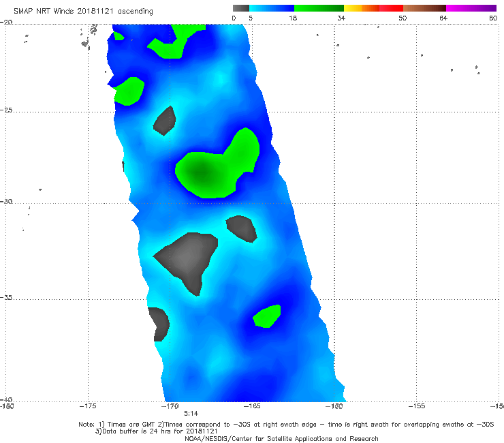The width and height of the screenshot is (504, 443).
Task: Click the green segment of the wind color scale
Action: point(319,8)
